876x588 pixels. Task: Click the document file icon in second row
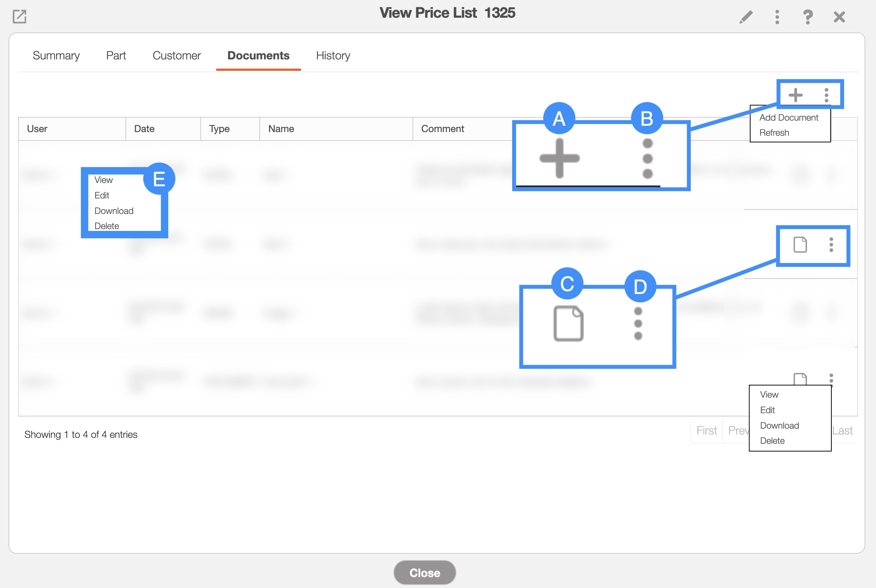[x=800, y=245]
